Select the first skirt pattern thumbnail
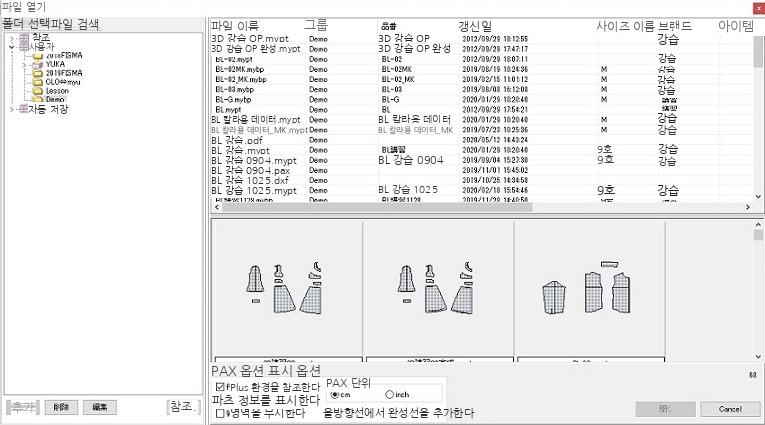Screen dimensions: 765x425 (x=287, y=291)
